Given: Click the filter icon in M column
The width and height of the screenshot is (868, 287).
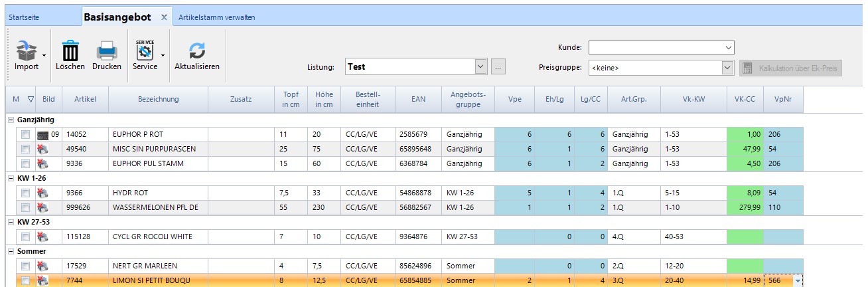Looking at the screenshot, I should coord(30,99).
